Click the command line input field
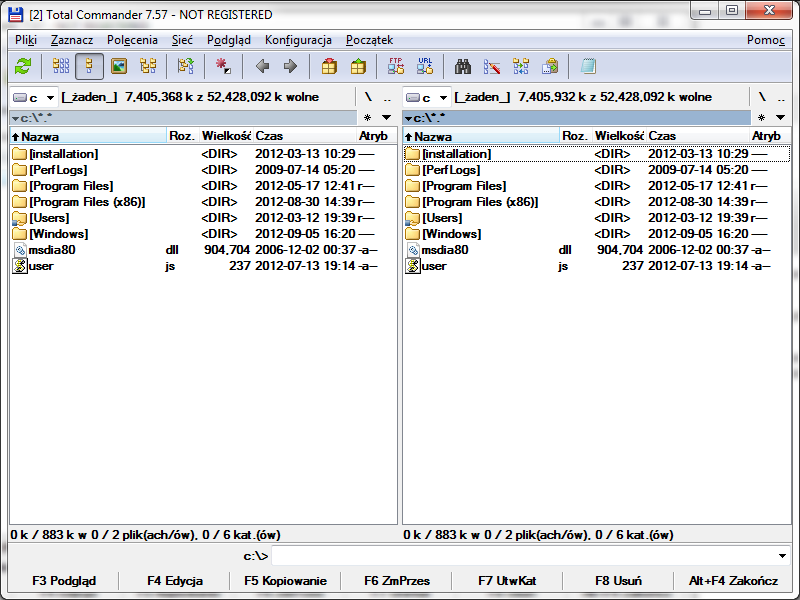The image size is (800, 600). coord(523,556)
